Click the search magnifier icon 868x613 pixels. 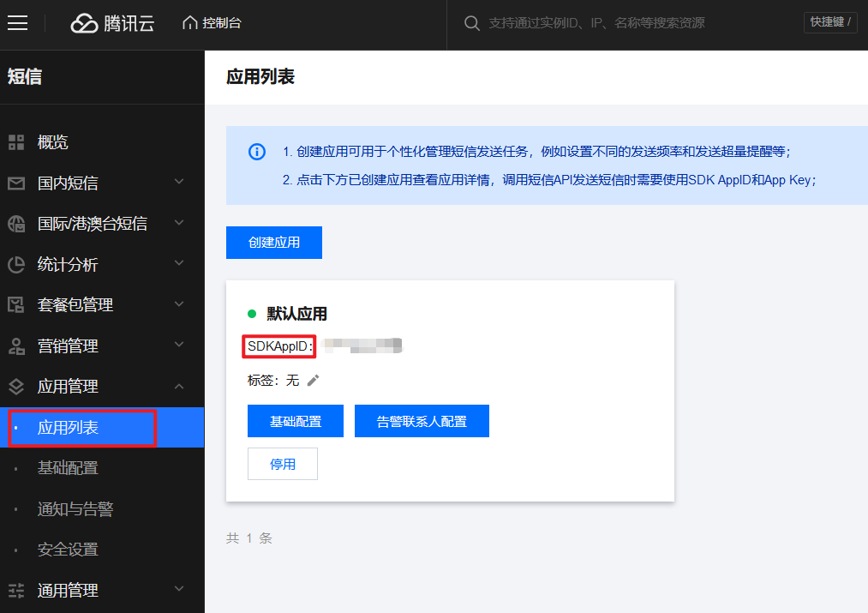(x=471, y=23)
